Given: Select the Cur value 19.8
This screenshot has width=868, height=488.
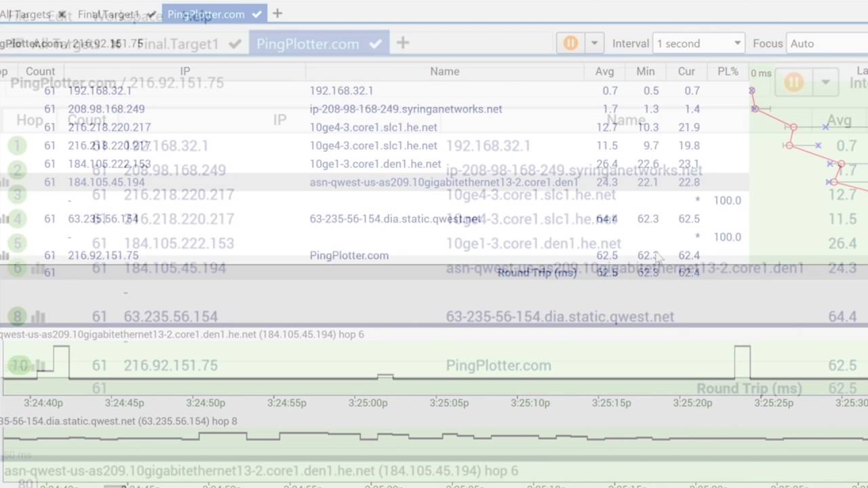Looking at the screenshot, I should coord(689,145).
